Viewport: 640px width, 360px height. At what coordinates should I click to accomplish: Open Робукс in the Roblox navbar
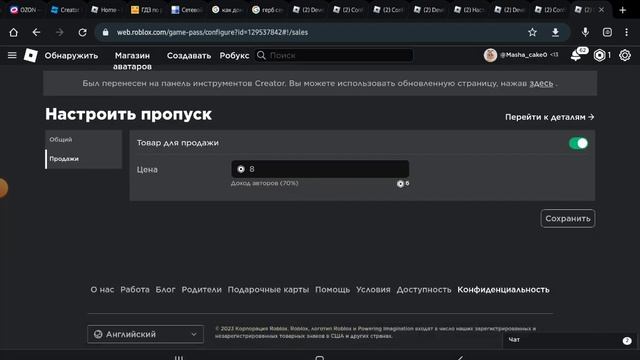point(234,56)
